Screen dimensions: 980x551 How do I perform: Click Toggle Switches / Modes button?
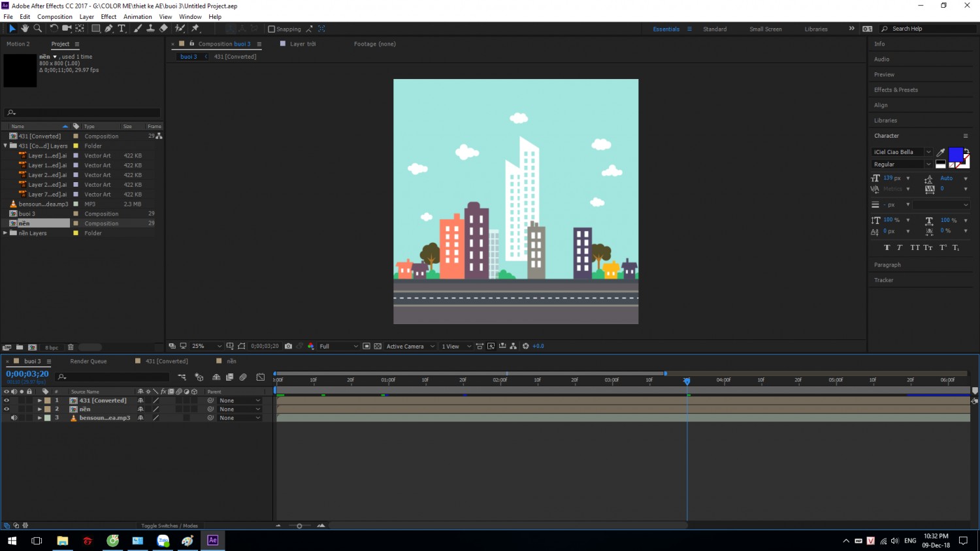(169, 526)
